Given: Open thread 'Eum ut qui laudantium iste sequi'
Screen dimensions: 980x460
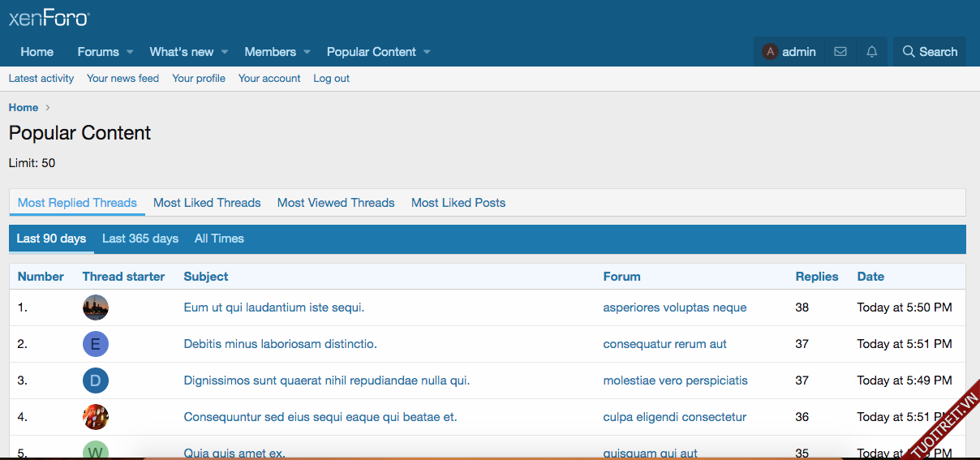Looking at the screenshot, I should pyautogui.click(x=273, y=307).
